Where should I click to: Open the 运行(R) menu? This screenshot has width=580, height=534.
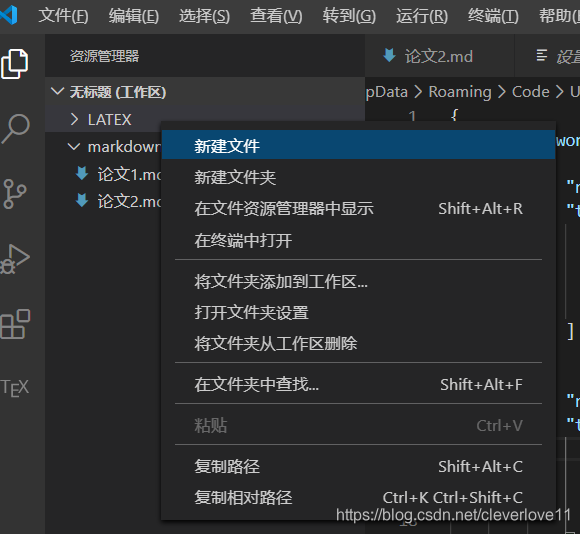[x=422, y=16]
